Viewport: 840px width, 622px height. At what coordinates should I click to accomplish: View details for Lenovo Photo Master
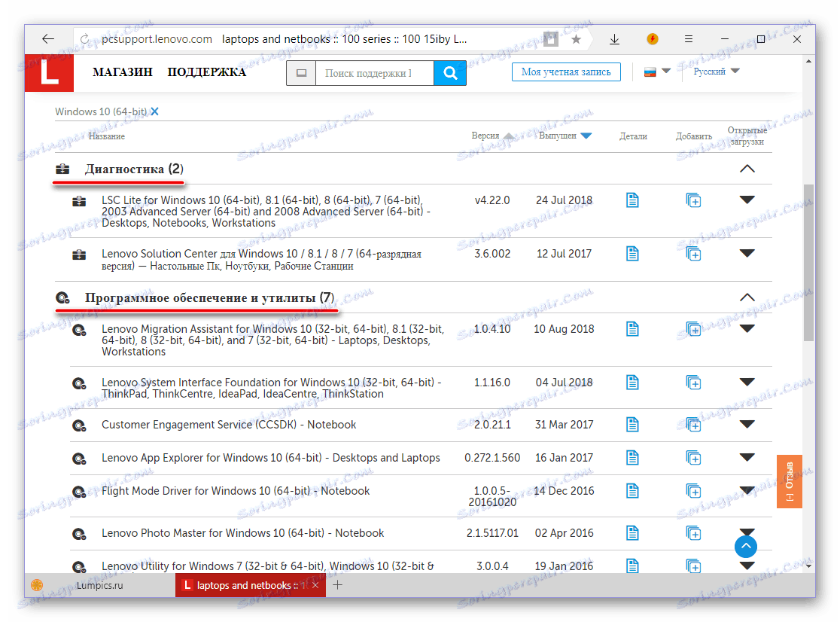633,533
